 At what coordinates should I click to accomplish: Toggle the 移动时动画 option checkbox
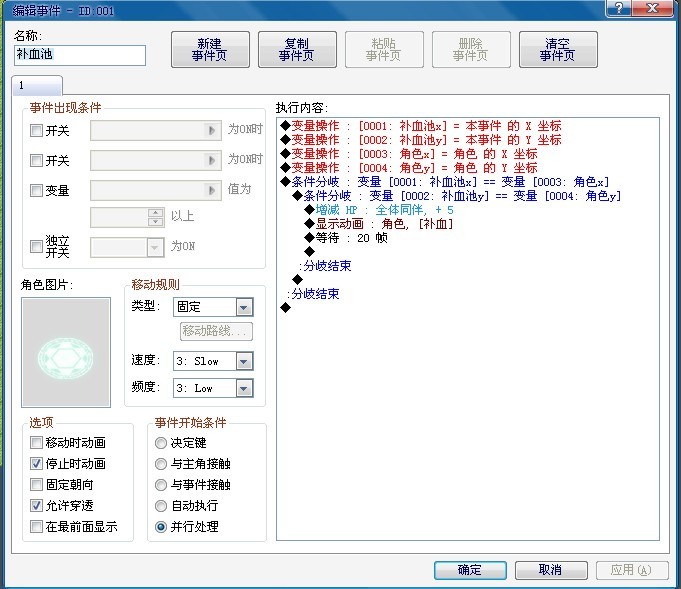(36, 443)
